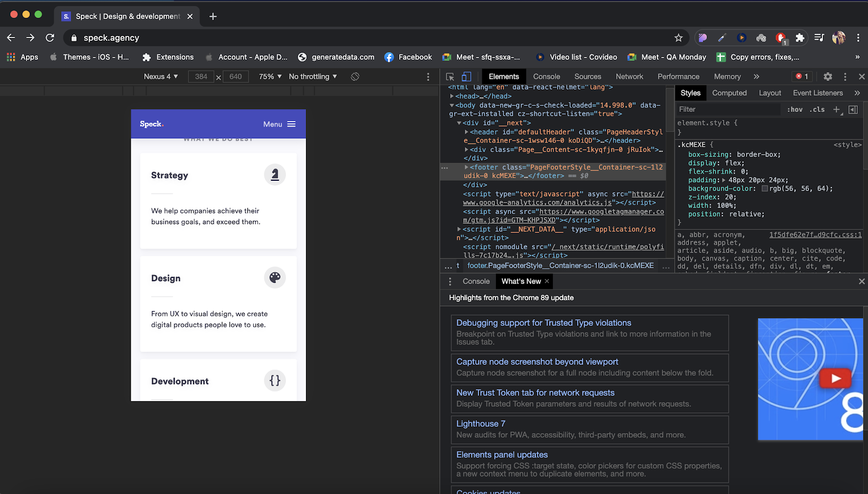Expand the padding shorthand property

(x=724, y=180)
